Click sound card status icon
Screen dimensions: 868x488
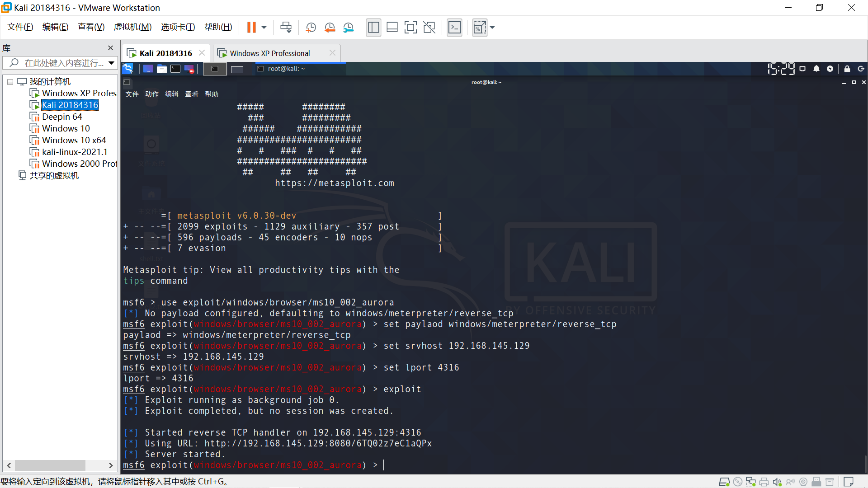click(777, 482)
